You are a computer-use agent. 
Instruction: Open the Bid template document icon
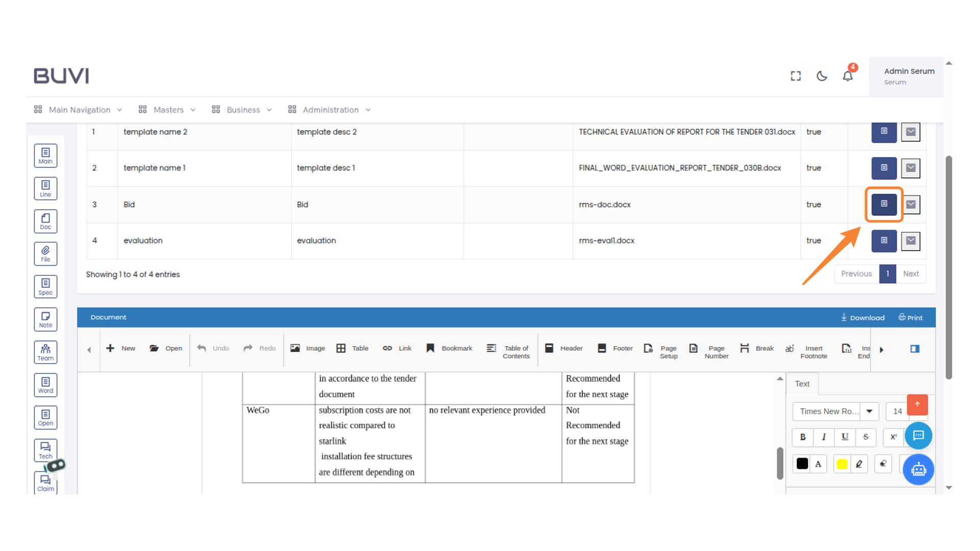tap(884, 204)
